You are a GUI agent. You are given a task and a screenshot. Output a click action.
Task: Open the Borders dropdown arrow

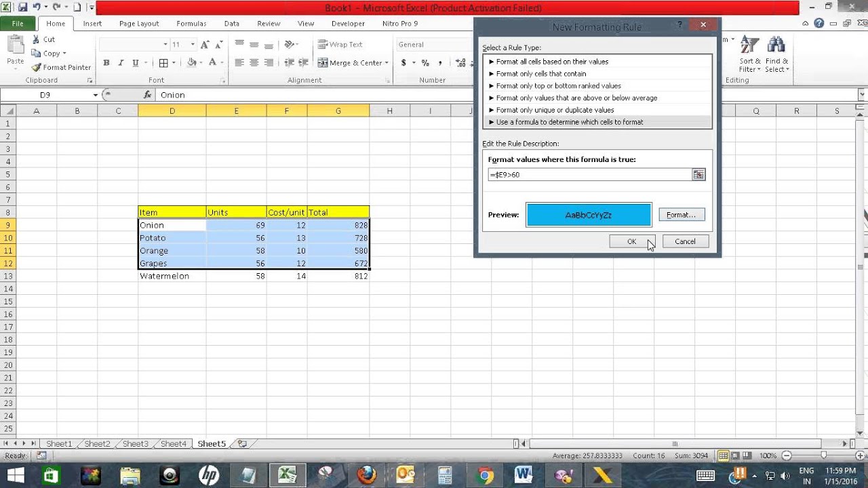pos(174,62)
